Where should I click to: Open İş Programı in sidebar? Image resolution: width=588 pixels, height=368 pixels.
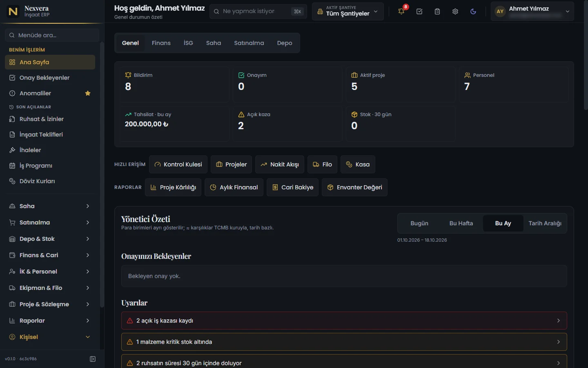[x=50, y=166]
